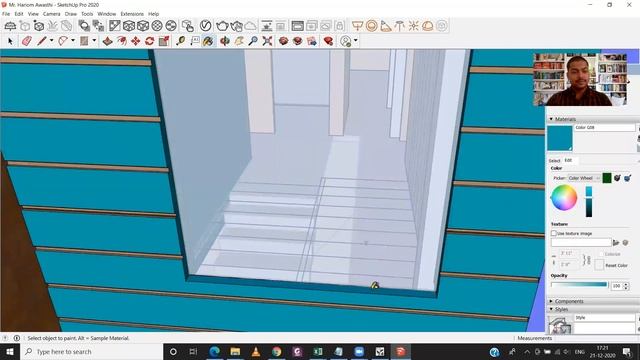Open the Picker Color Wheel dropdown
The height and width of the screenshot is (360, 640).
click(584, 178)
